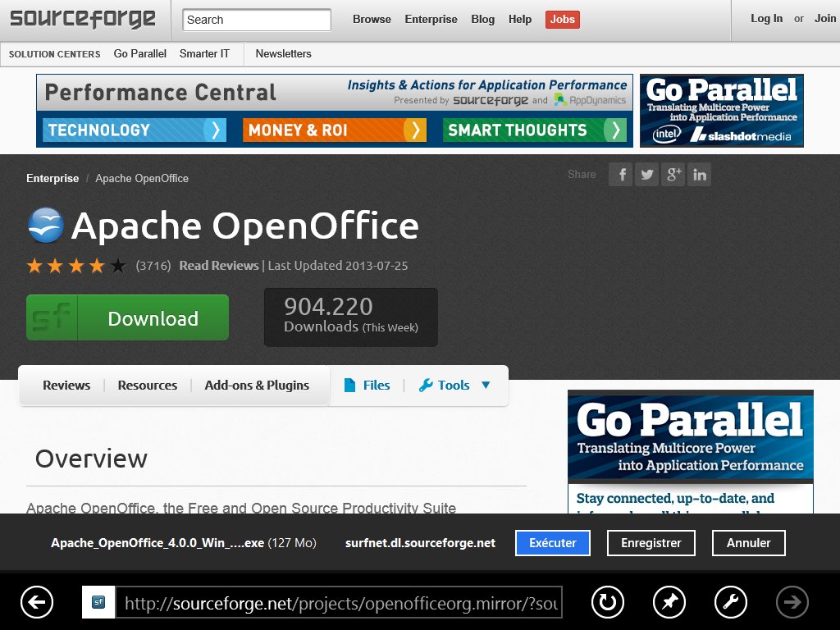The height and width of the screenshot is (630, 840).
Task: Click Exécuter to run the download
Action: 552,543
